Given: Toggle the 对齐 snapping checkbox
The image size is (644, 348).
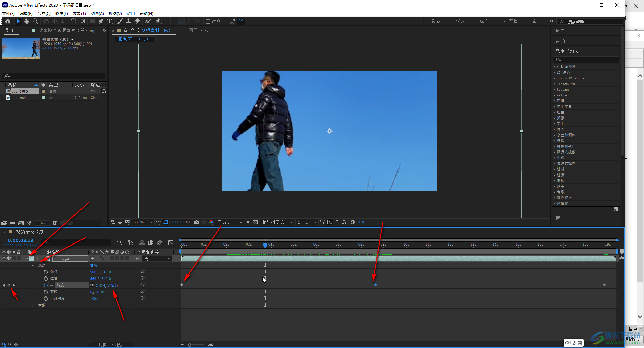Looking at the screenshot, I should pyautogui.click(x=208, y=22).
